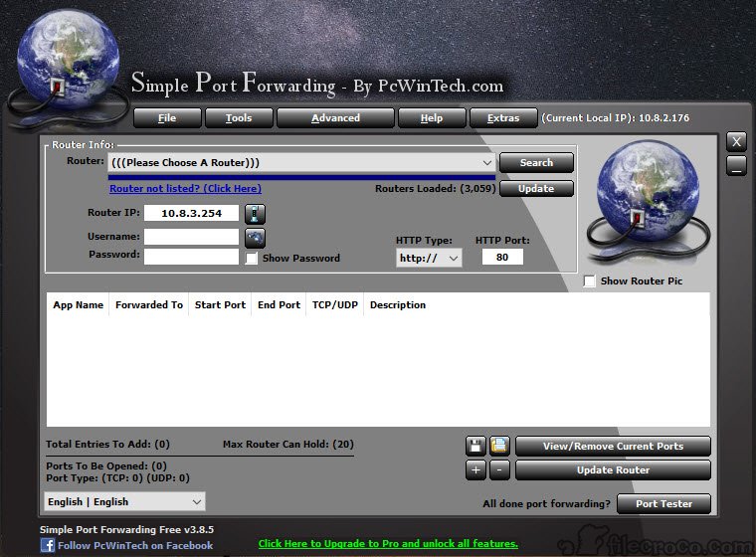Open the Tools menu

click(x=239, y=118)
